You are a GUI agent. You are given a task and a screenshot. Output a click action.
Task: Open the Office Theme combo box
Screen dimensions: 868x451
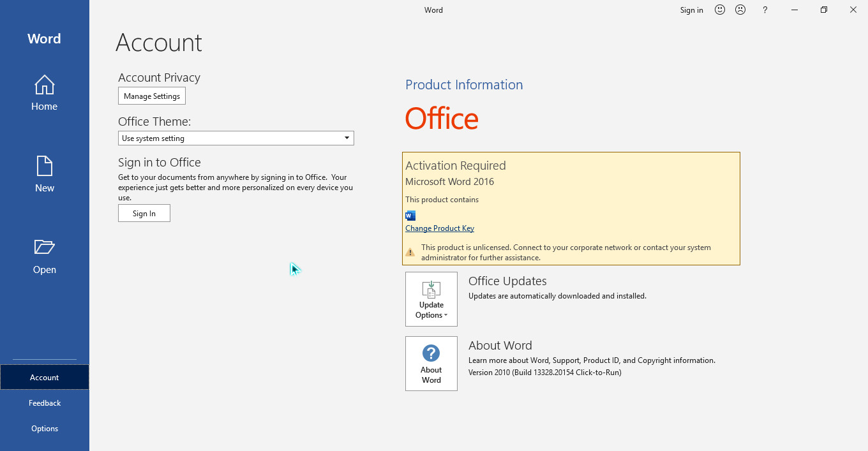click(x=236, y=138)
